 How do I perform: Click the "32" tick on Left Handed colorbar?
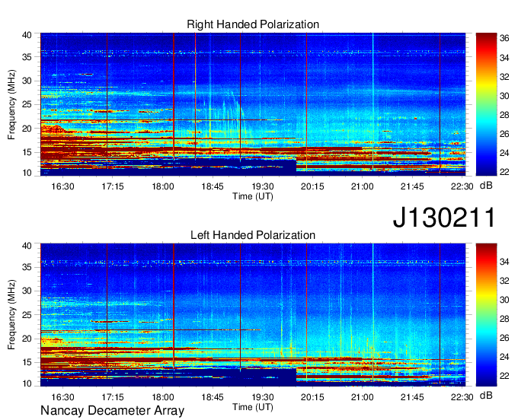click(x=504, y=281)
